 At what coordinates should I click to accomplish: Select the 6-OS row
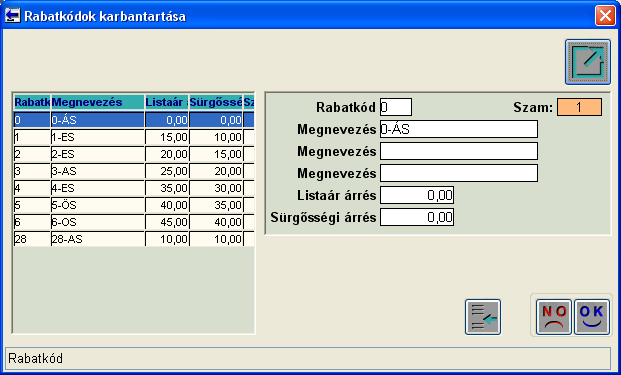point(134,223)
